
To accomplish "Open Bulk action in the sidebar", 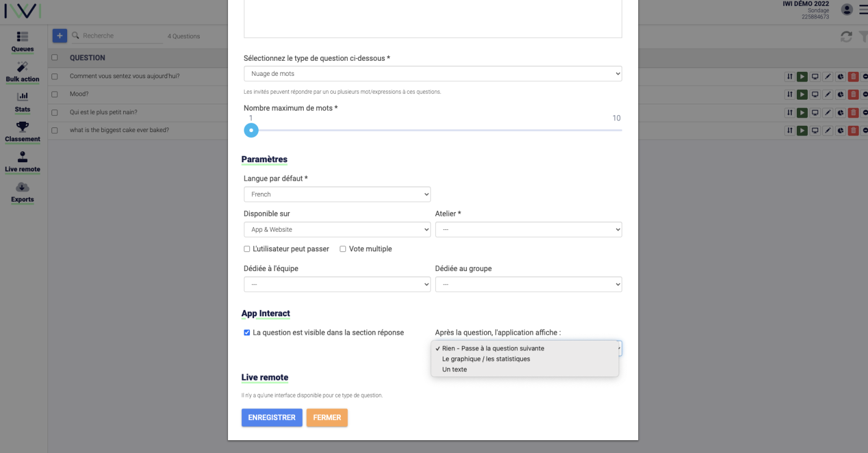I will coord(23,72).
